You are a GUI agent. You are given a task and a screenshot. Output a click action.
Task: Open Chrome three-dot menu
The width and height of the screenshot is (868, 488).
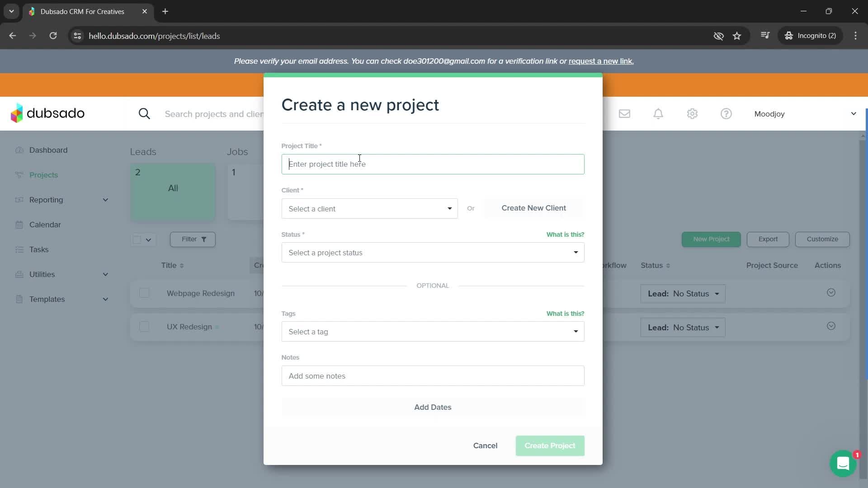point(855,36)
